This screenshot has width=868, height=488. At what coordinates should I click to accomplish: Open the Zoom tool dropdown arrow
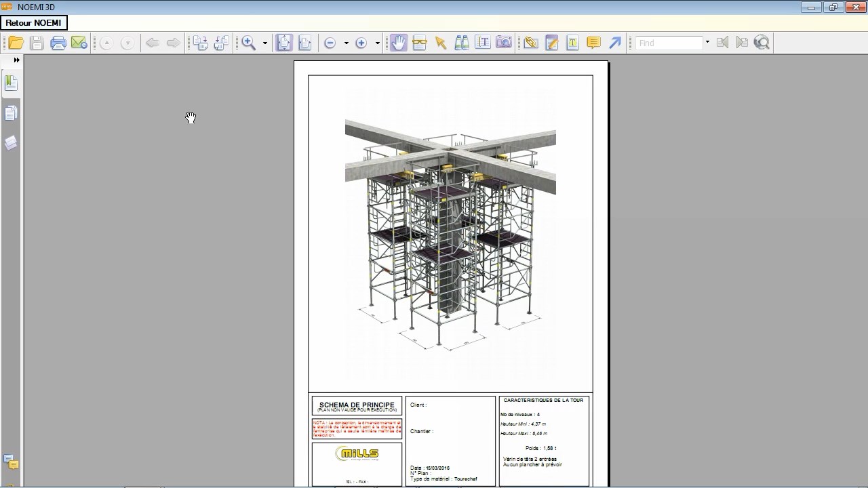[265, 43]
